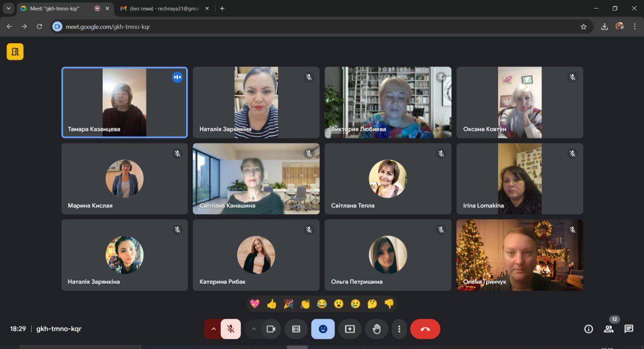
Task: Send clapping hands reaction
Action: (x=305, y=304)
